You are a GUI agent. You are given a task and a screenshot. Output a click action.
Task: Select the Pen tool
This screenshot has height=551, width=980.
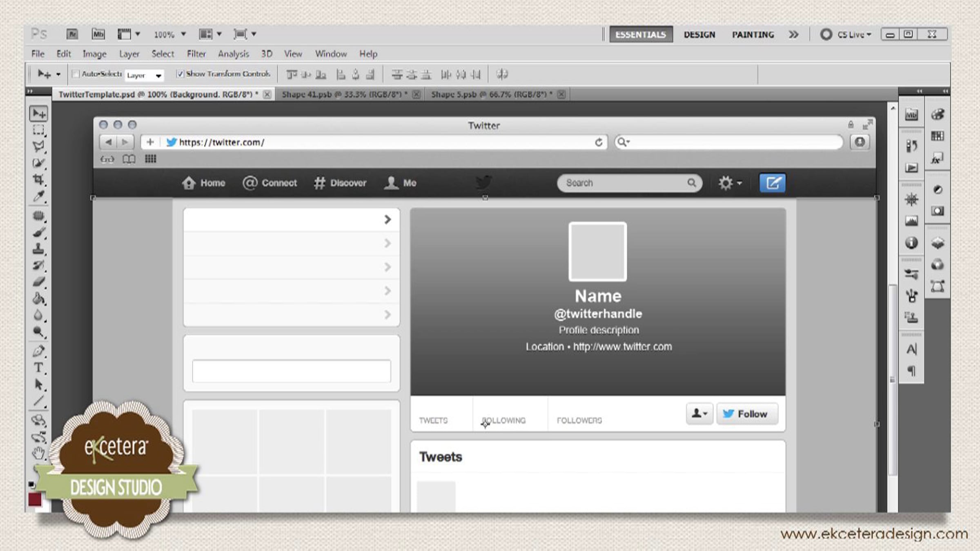(38, 351)
